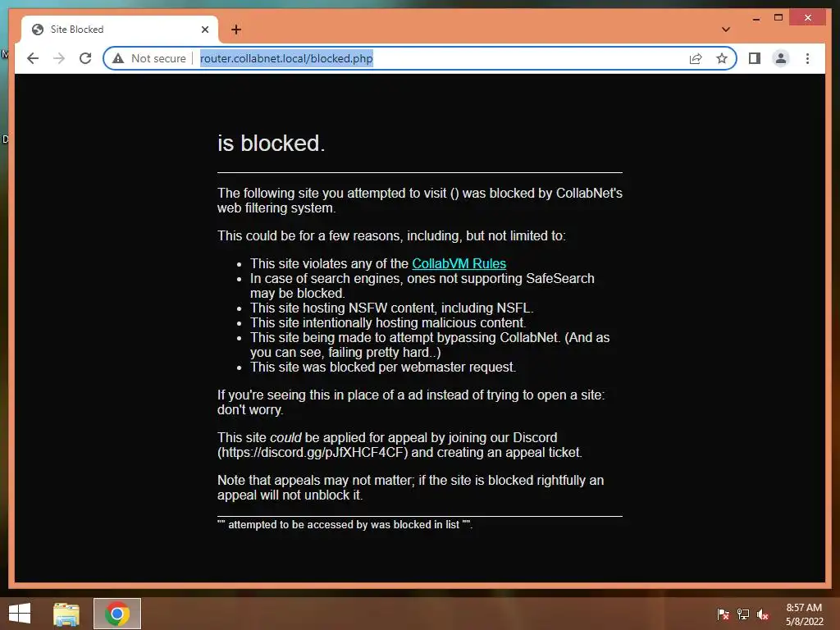Open Chrome's three-dot menu

coord(807,58)
